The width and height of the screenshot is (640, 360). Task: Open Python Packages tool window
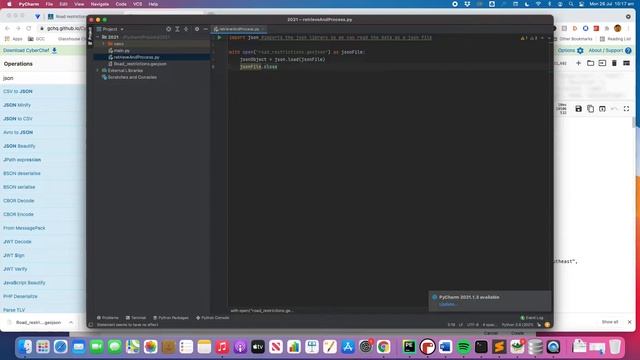[x=171, y=318]
